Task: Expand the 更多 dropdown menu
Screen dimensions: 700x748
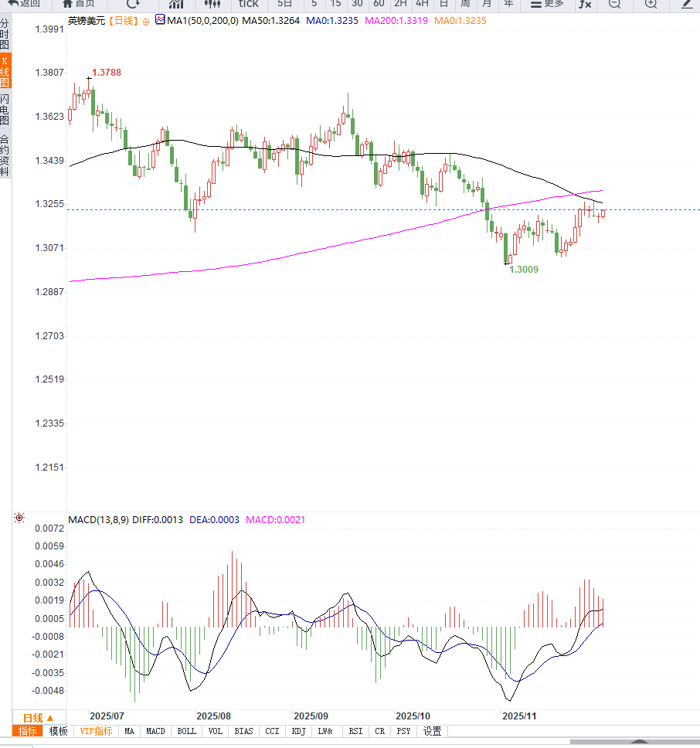Action: click(x=547, y=3)
